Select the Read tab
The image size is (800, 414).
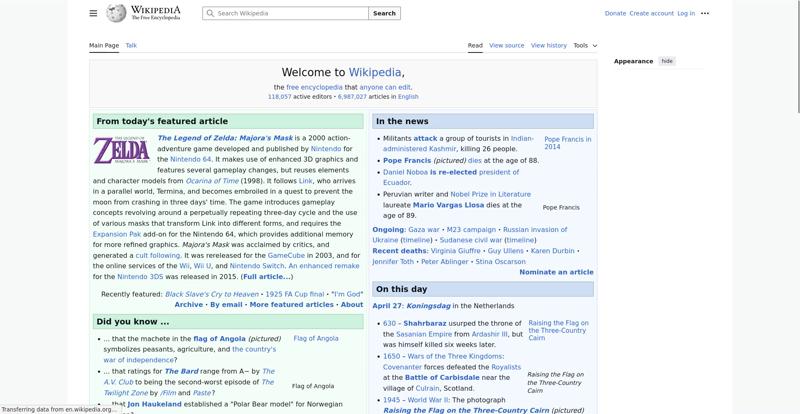tap(475, 45)
